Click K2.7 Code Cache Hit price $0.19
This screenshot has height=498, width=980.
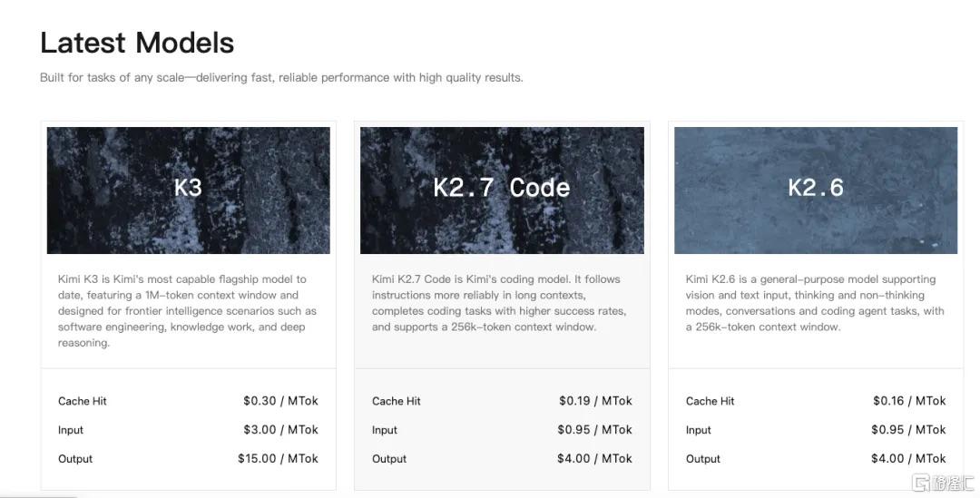coord(595,401)
